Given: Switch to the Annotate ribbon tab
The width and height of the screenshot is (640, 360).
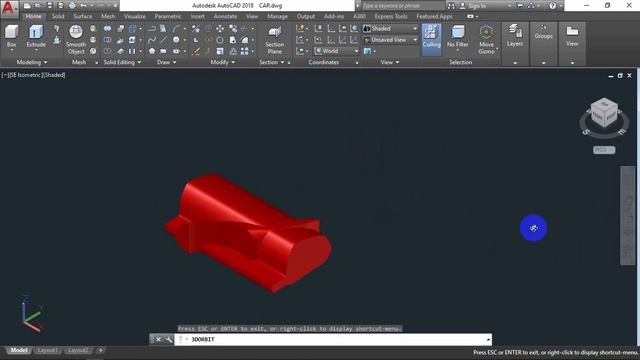Looking at the screenshot, I should point(225,16).
